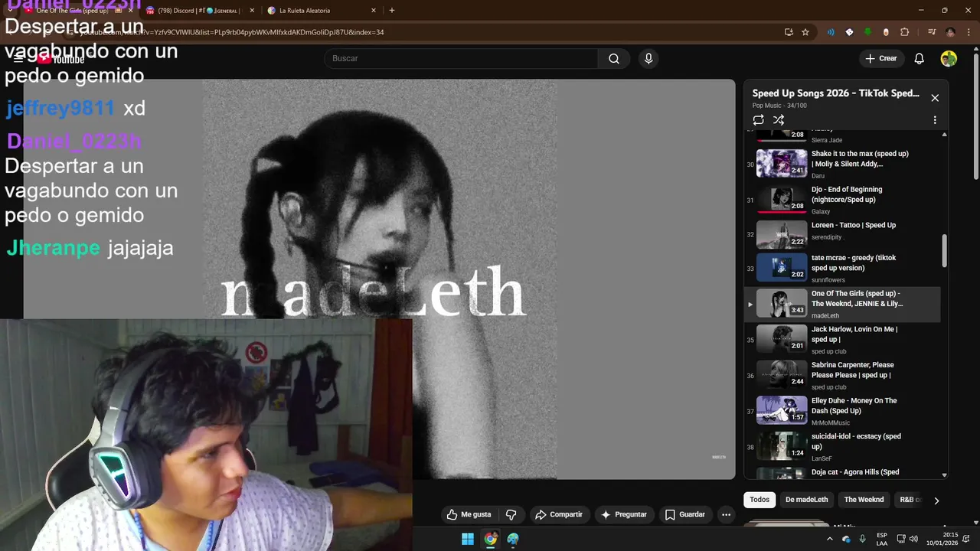Save the video with Guardar
The height and width of the screenshot is (551, 980).
pos(684,514)
